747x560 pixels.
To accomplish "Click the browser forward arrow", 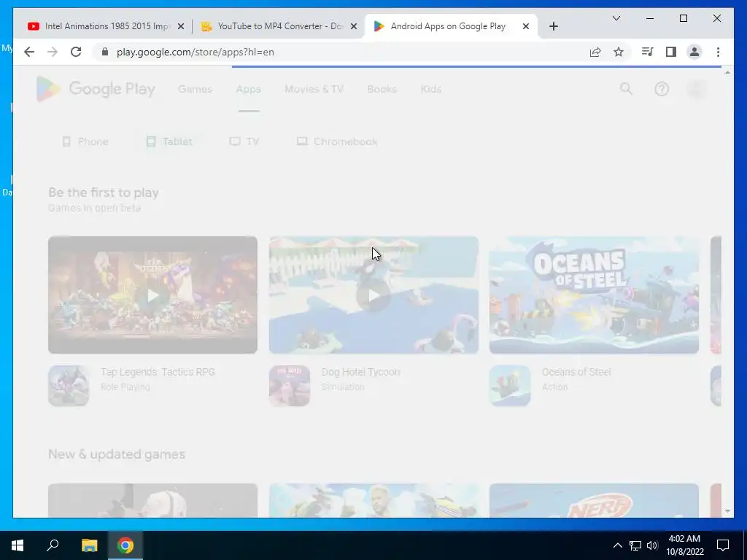I will [x=53, y=52].
